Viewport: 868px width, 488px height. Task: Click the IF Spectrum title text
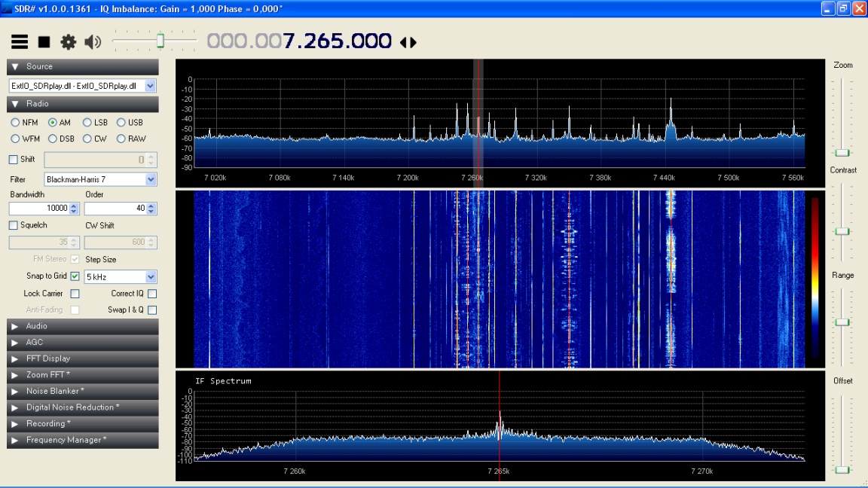click(223, 380)
